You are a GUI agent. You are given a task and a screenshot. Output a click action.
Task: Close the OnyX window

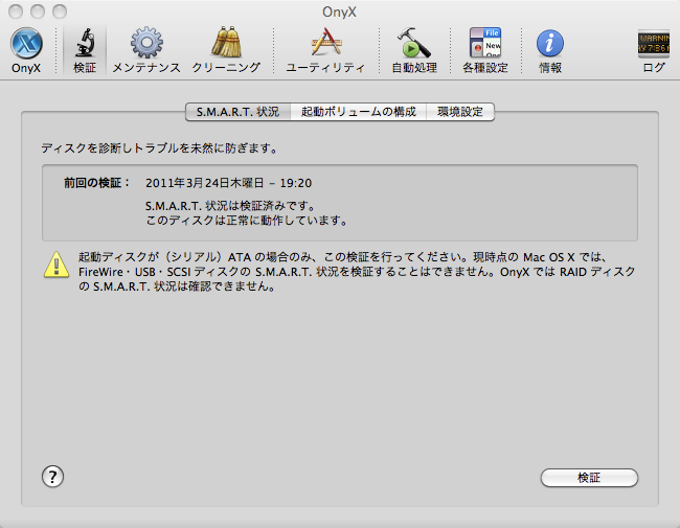(x=16, y=11)
